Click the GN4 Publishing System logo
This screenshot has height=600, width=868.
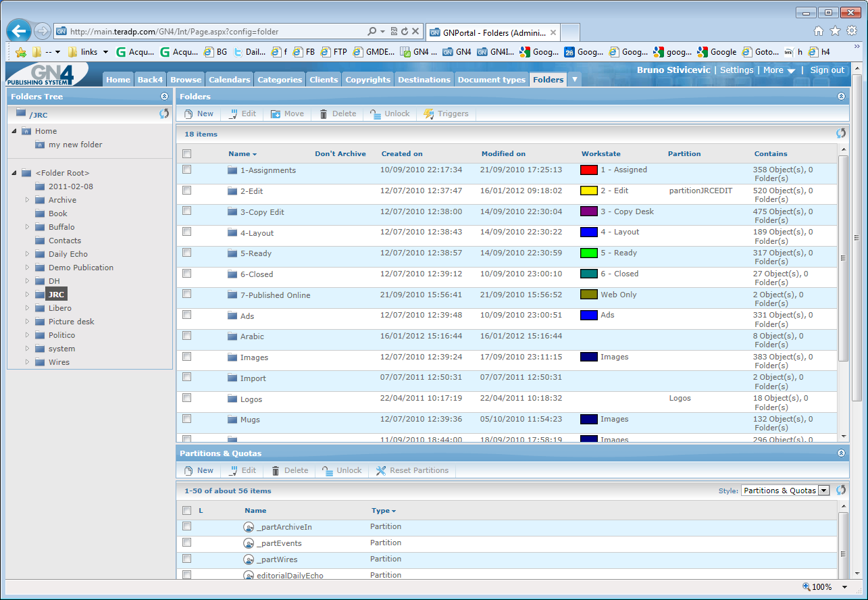click(x=46, y=74)
